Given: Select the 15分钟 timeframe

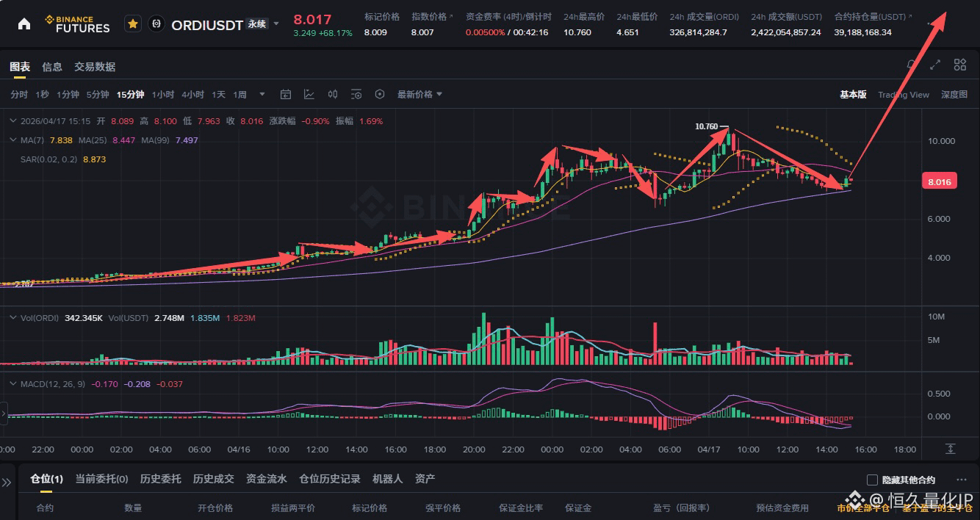Looking at the screenshot, I should pyautogui.click(x=130, y=94).
